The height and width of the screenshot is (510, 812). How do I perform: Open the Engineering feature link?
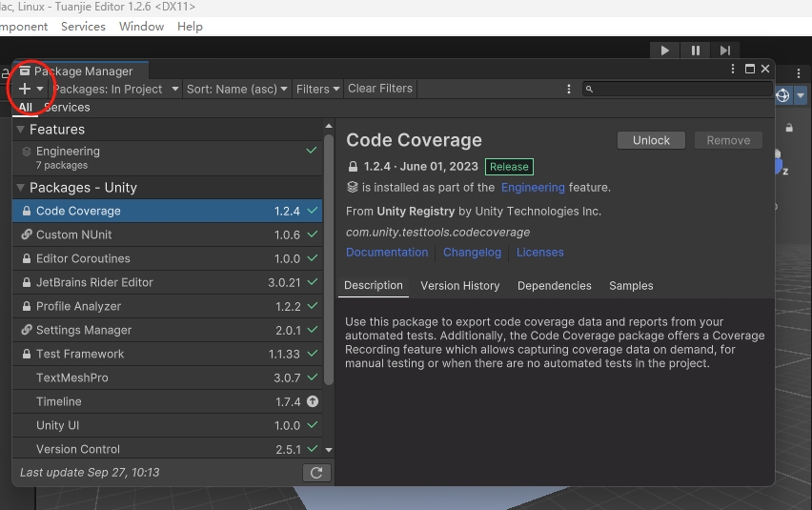533,188
